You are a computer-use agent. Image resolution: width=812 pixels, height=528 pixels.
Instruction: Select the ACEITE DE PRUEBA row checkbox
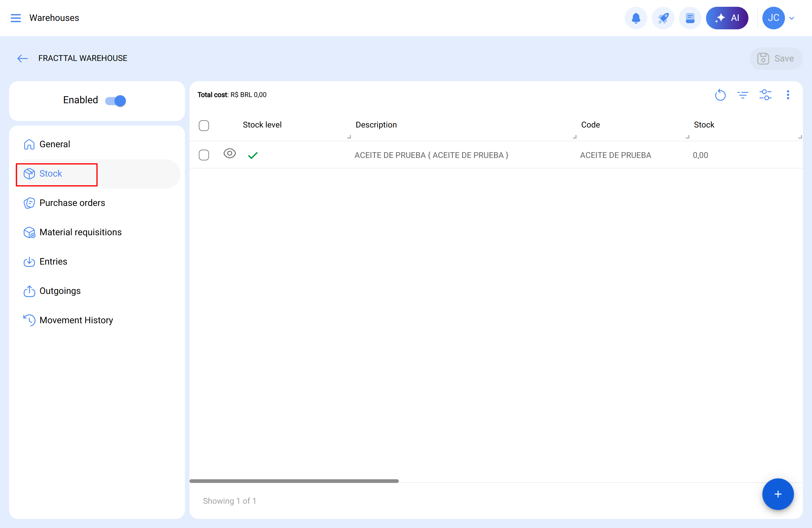tap(204, 155)
